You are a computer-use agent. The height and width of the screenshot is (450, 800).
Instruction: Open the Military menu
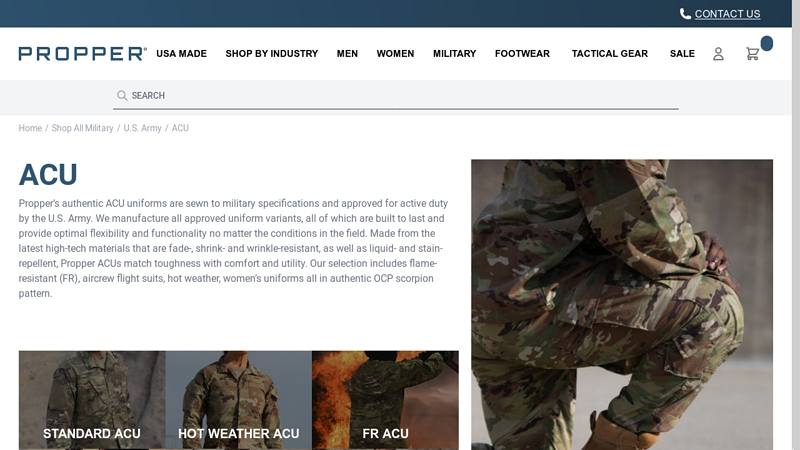tap(454, 54)
